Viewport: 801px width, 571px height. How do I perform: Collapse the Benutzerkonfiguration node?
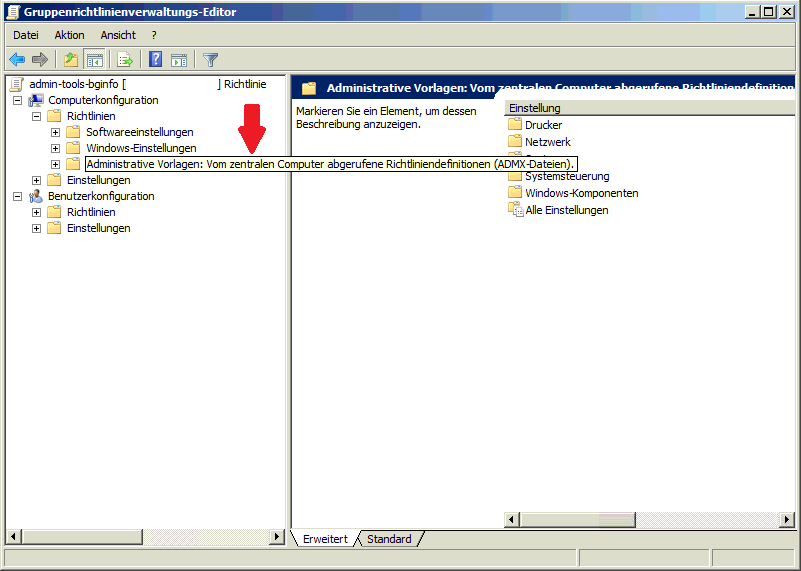tap(18, 196)
